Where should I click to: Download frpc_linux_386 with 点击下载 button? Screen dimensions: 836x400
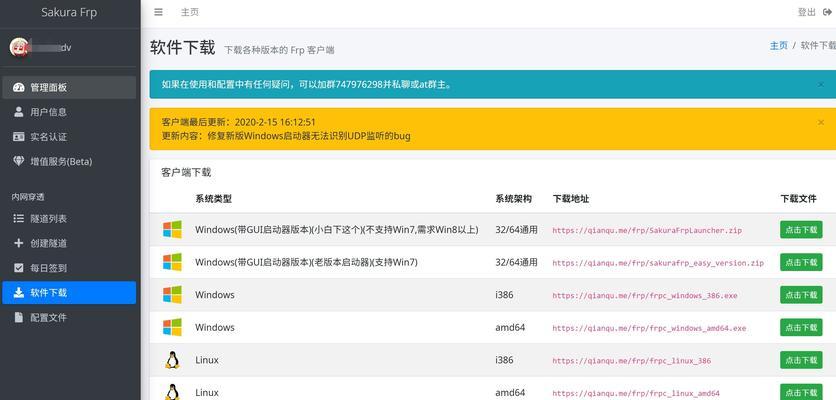tap(801, 360)
